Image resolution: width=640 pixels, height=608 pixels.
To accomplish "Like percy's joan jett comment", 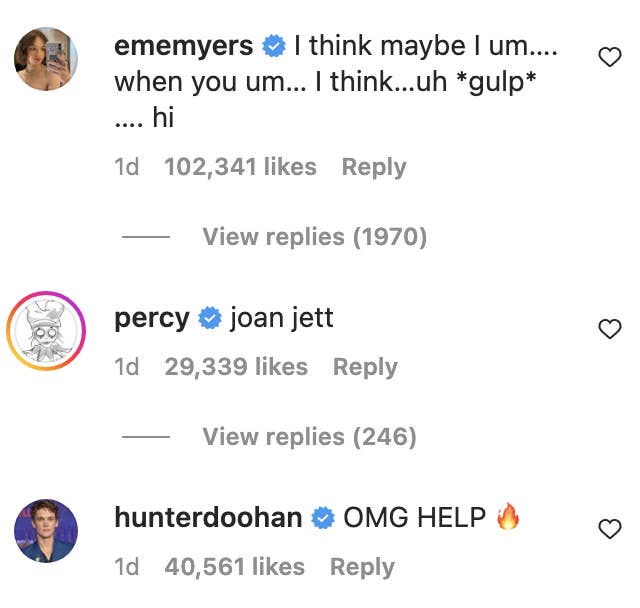I will (609, 329).
